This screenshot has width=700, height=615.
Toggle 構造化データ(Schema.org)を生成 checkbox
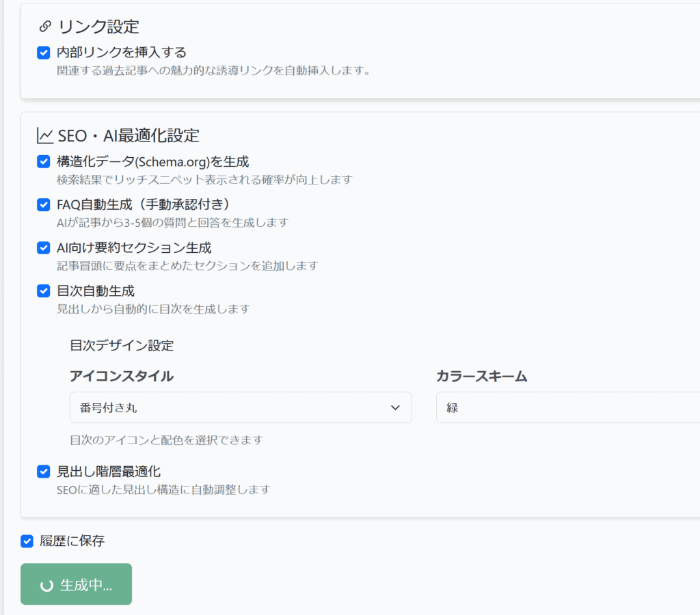(x=43, y=161)
